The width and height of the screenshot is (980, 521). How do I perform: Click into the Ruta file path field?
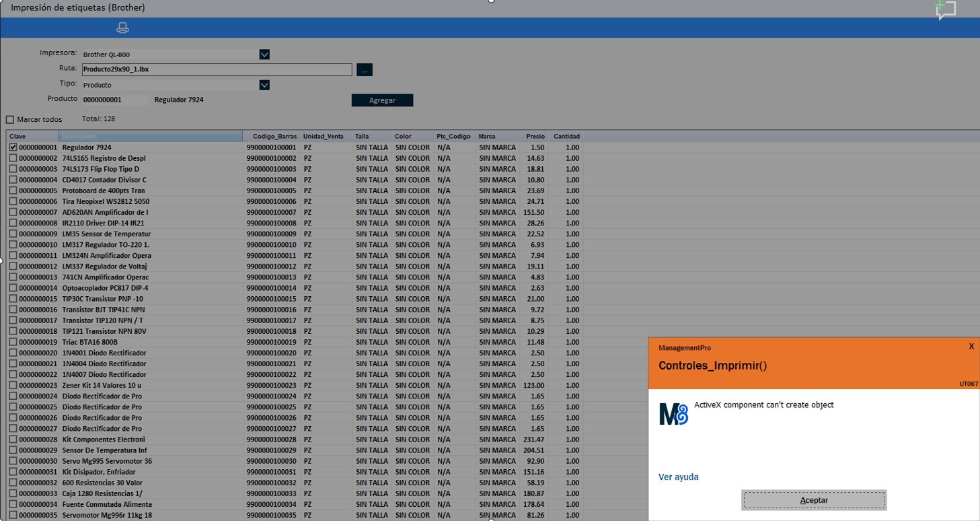point(216,69)
